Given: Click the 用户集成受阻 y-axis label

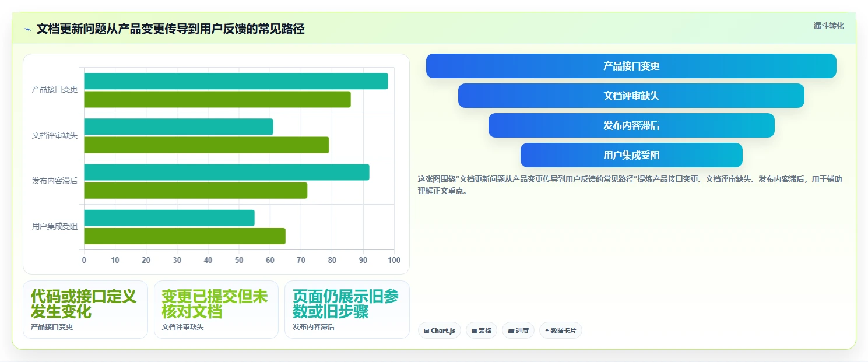Looking at the screenshot, I should click(x=55, y=226).
